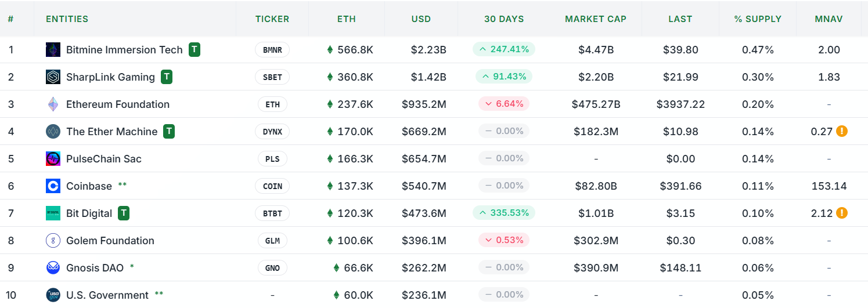Click the Golem Foundation logo icon

[x=53, y=241]
